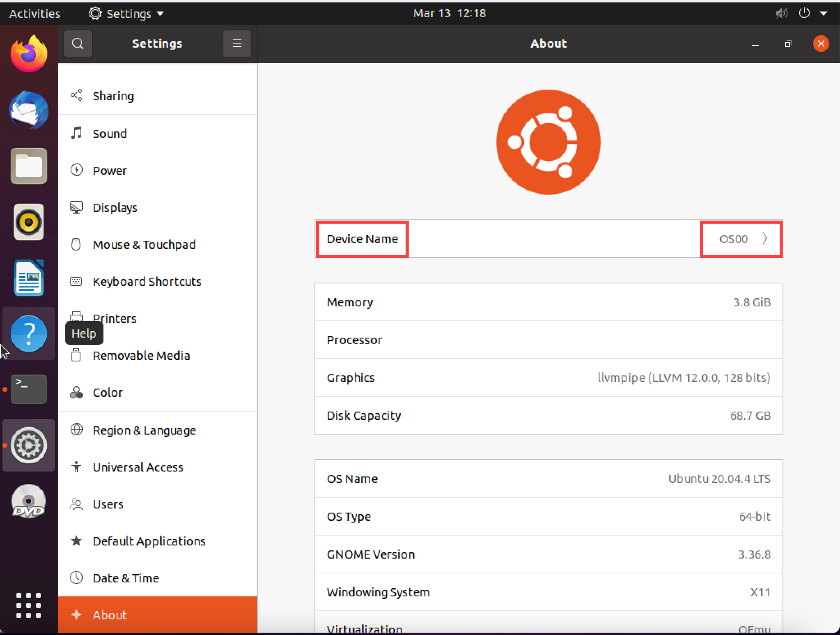Click the OS Type 64-bit row
This screenshot has width=840, height=635.
pos(549,516)
